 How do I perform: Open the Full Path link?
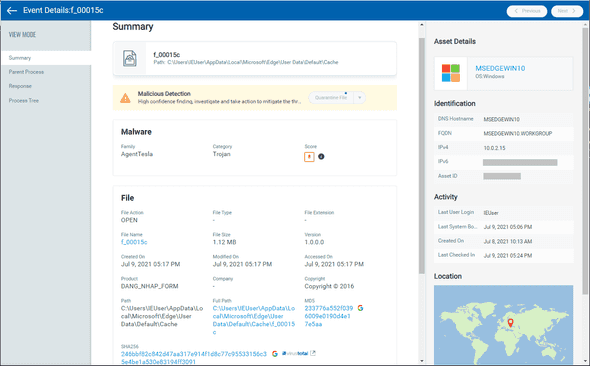pyautogui.click(x=254, y=320)
